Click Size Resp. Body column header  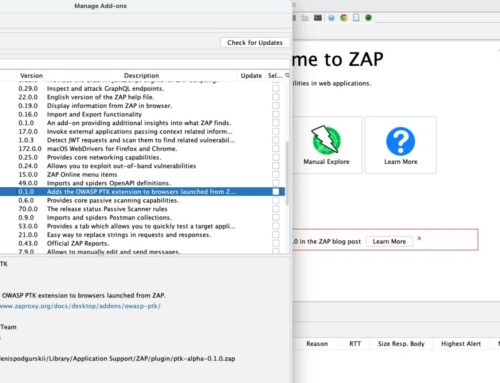[x=401, y=344]
